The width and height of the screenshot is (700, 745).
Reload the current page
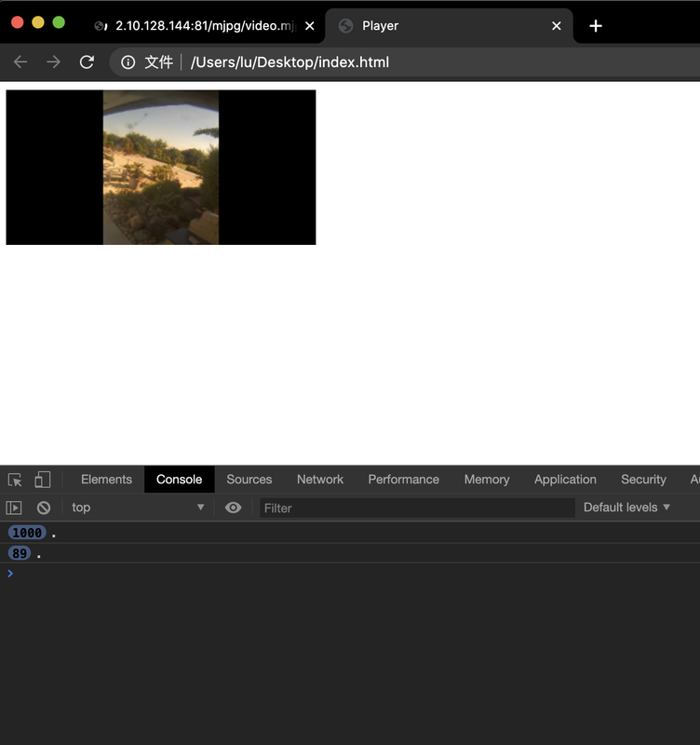pos(87,62)
